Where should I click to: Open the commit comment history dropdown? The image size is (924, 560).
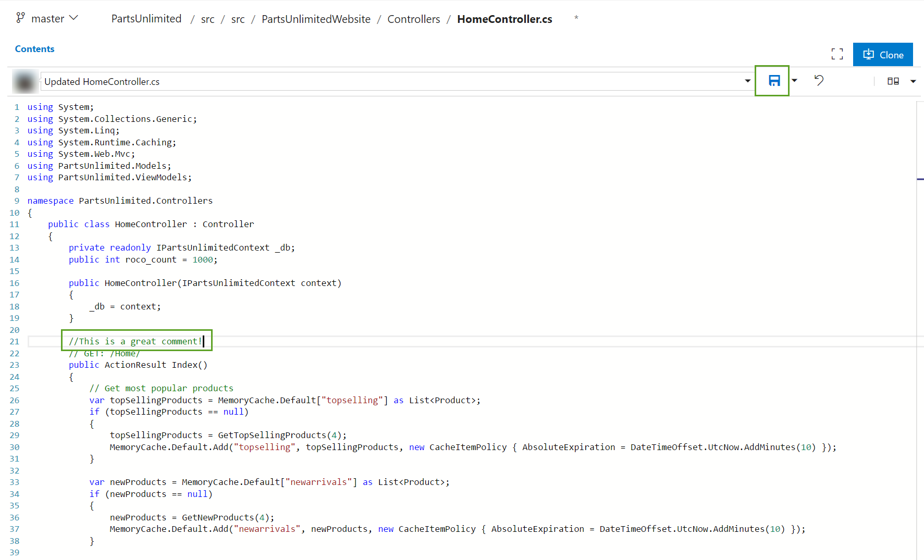click(x=748, y=81)
